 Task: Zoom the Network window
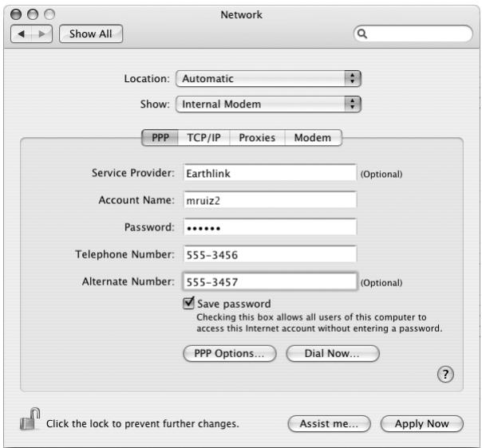click(49, 14)
